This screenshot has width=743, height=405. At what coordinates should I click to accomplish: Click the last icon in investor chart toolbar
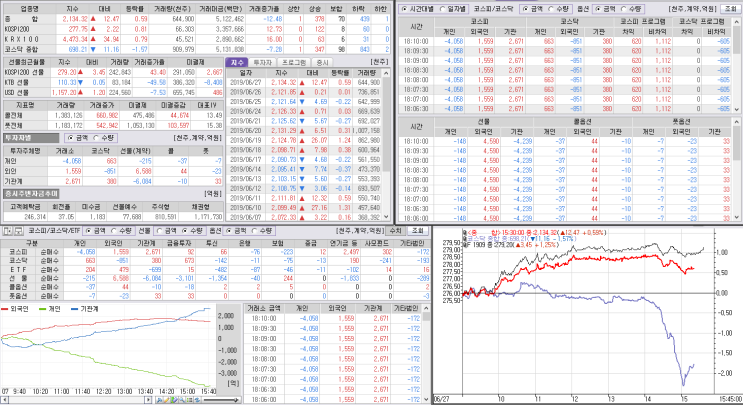point(197,400)
